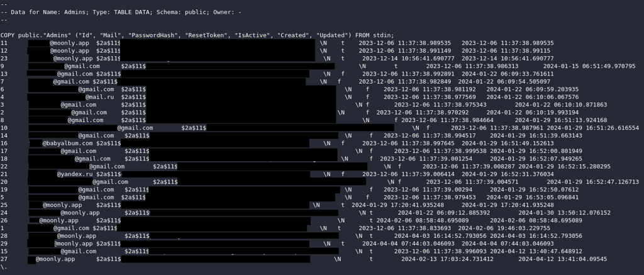This screenshot has height=275, width=644.
Task: Click timestamp 2023-12-06 11:37:38.833693
Action: pos(404,228)
